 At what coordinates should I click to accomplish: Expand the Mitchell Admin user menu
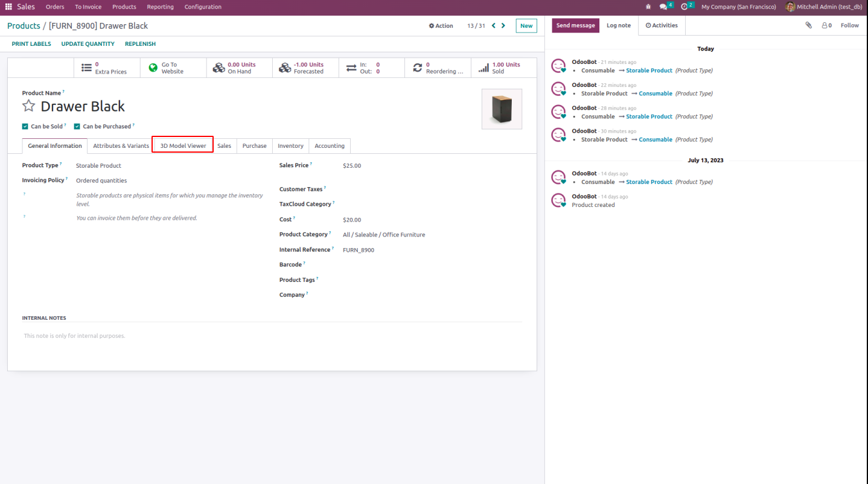tap(823, 7)
